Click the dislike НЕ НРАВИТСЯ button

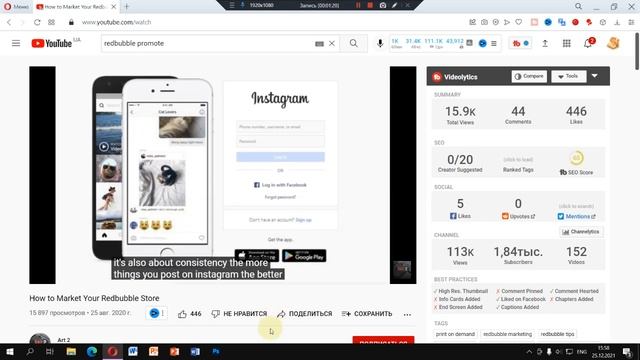tap(239, 314)
